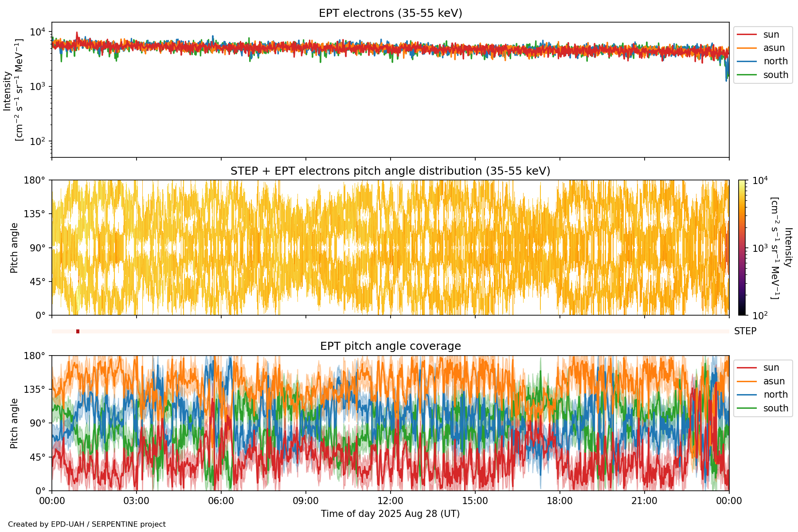Viewport: 798px width, 532px height.
Task: Click the 12:00 tick label on the time axis
Action: 390,501
